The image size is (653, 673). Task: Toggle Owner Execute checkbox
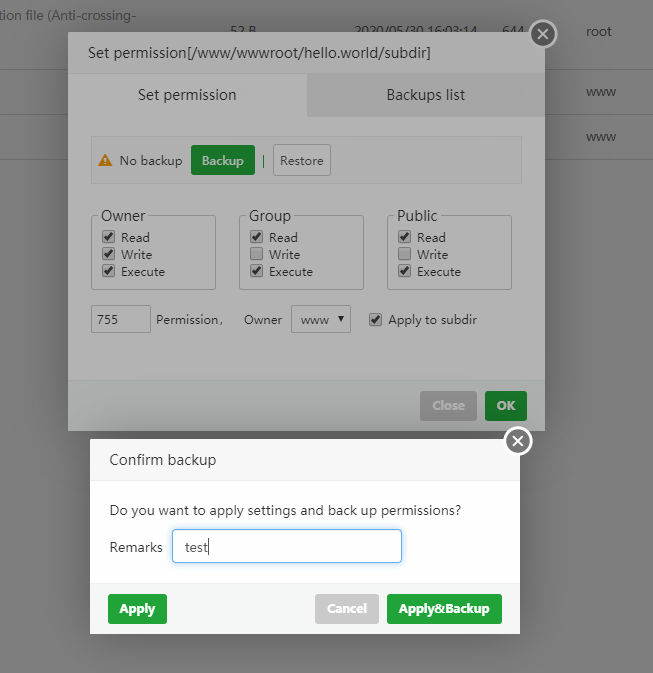(108, 271)
